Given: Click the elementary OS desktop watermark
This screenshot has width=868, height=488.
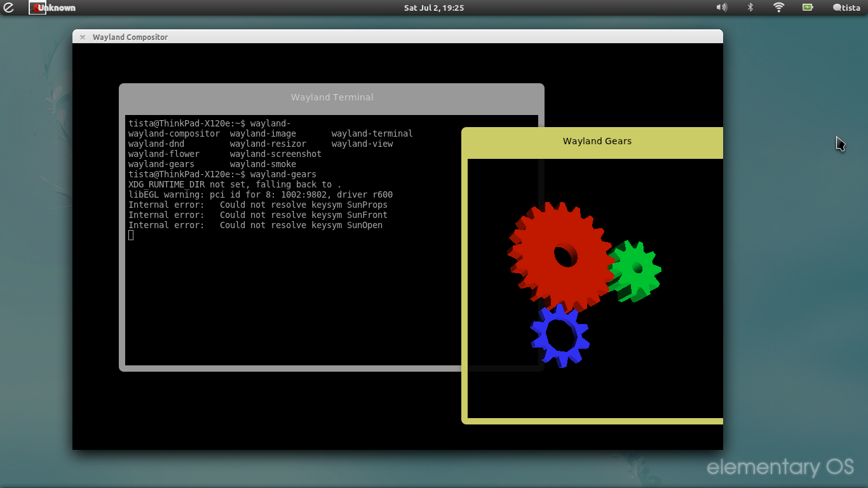Looking at the screenshot, I should point(780,468).
